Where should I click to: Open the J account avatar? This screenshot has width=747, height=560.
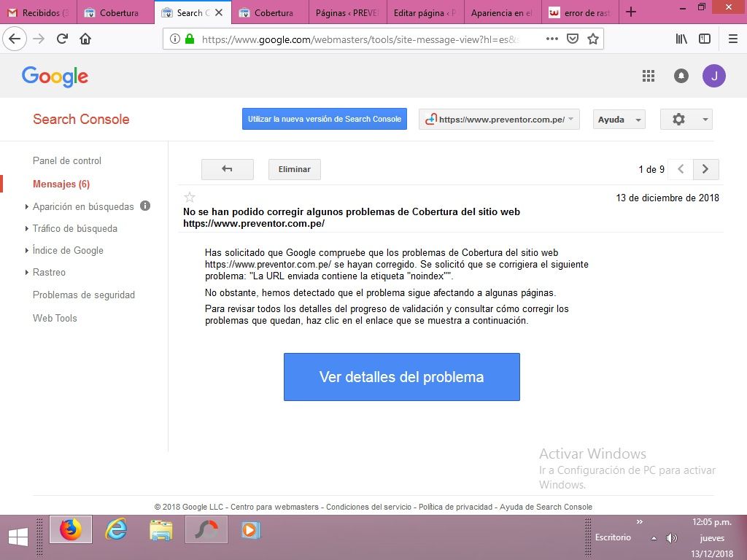point(713,76)
